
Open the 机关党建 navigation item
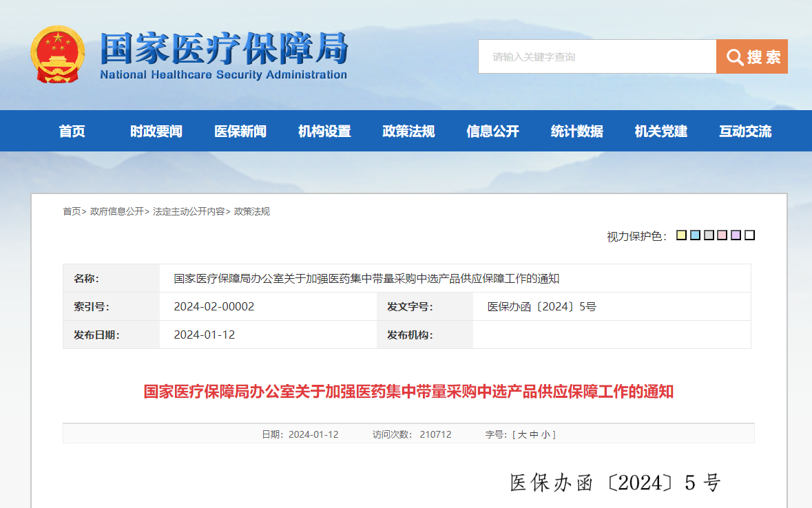[661, 131]
